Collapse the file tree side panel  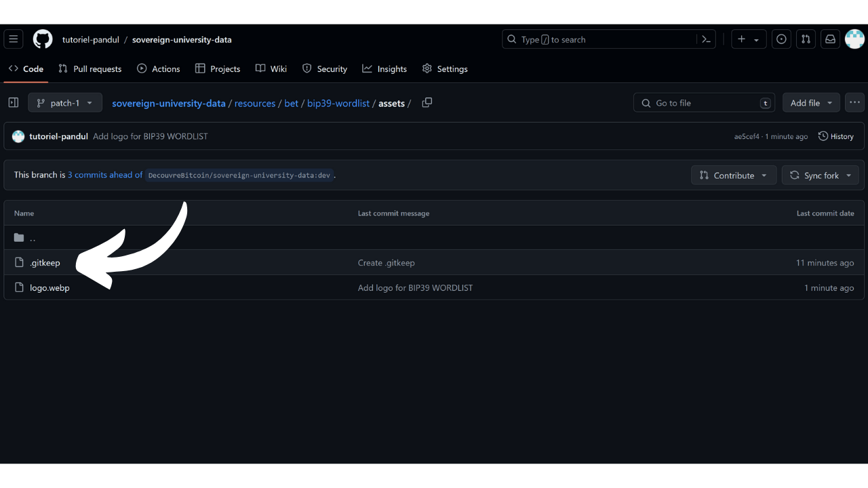[x=14, y=103]
